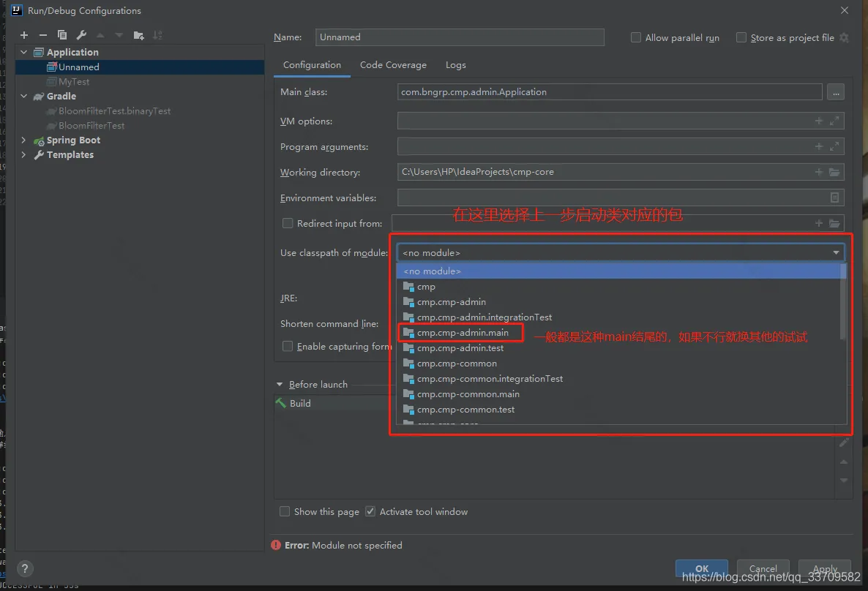
Task: Expand the Templates tree node
Action: pos(24,154)
